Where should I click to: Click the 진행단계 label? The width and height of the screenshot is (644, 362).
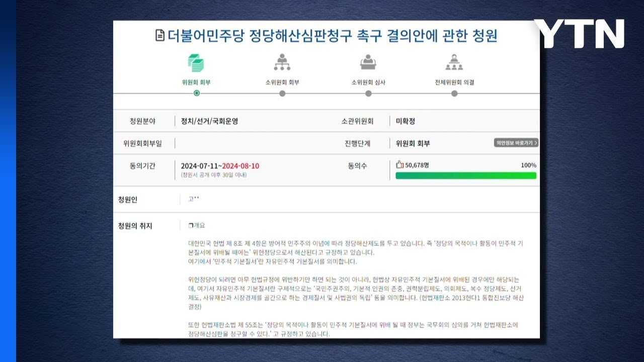[x=357, y=143]
